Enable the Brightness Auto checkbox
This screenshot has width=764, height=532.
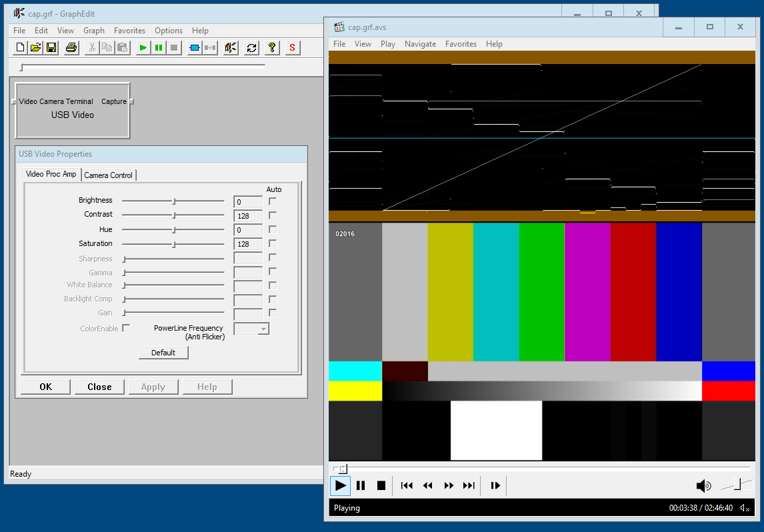pos(273,201)
